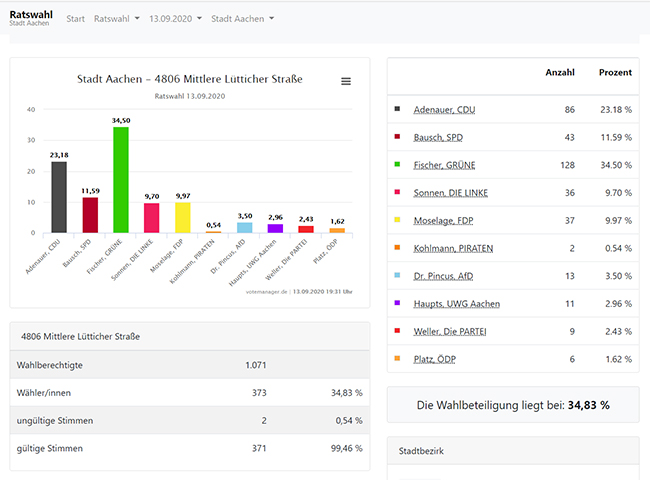The image size is (650, 480).
Task: Open the chart hamburger menu icon
Action: [346, 81]
